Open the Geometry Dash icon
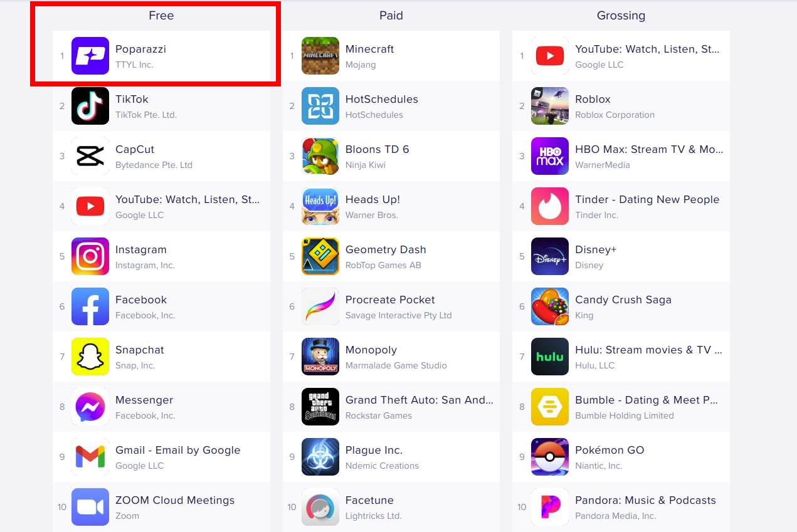 [x=320, y=256]
